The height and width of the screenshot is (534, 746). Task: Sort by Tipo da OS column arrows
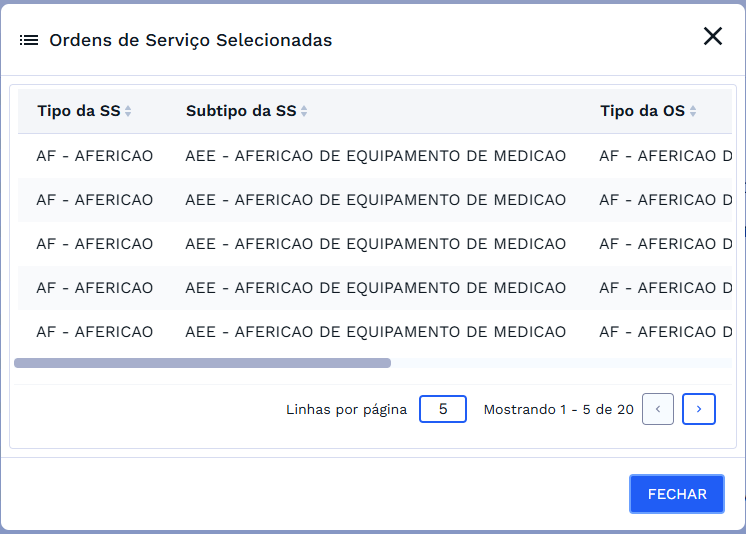tap(693, 111)
